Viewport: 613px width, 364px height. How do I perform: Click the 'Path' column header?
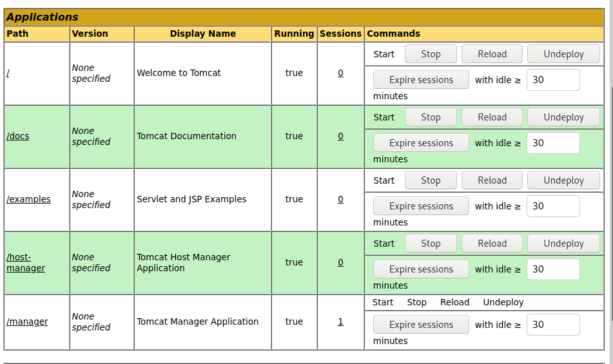coord(37,34)
